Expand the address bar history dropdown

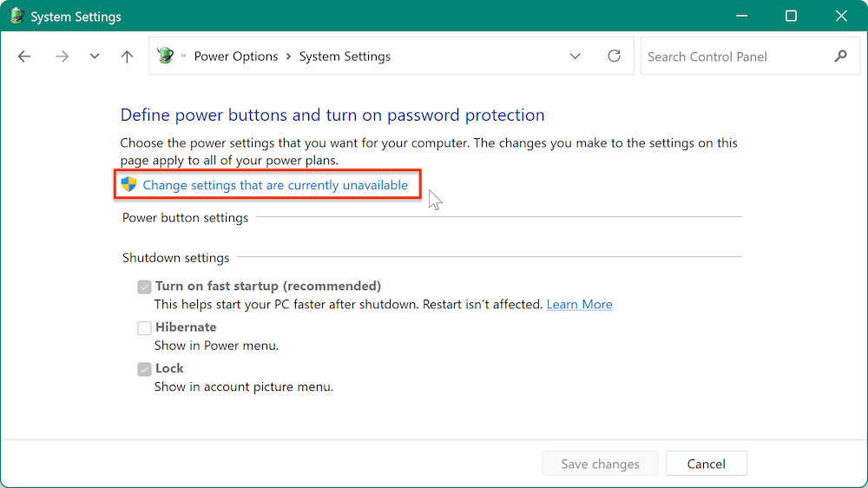(x=575, y=56)
